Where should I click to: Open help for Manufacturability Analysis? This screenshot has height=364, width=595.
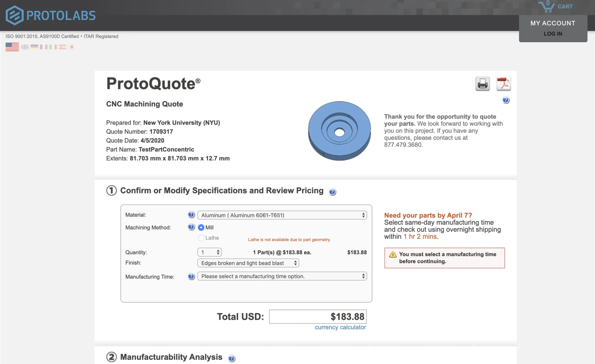point(232,358)
